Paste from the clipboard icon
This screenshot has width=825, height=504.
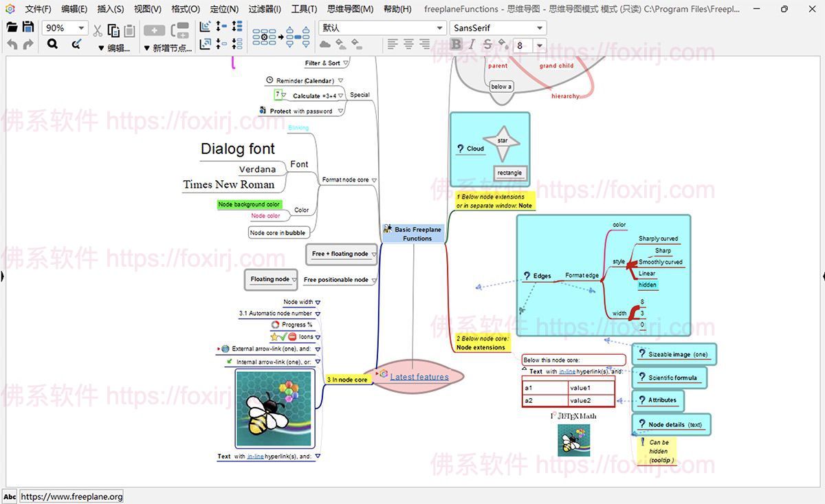(x=129, y=30)
